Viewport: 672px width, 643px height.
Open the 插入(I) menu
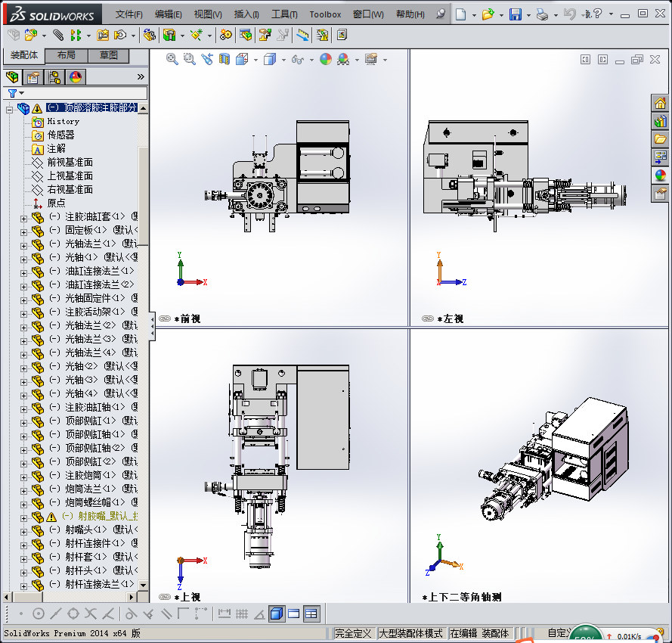pyautogui.click(x=246, y=14)
